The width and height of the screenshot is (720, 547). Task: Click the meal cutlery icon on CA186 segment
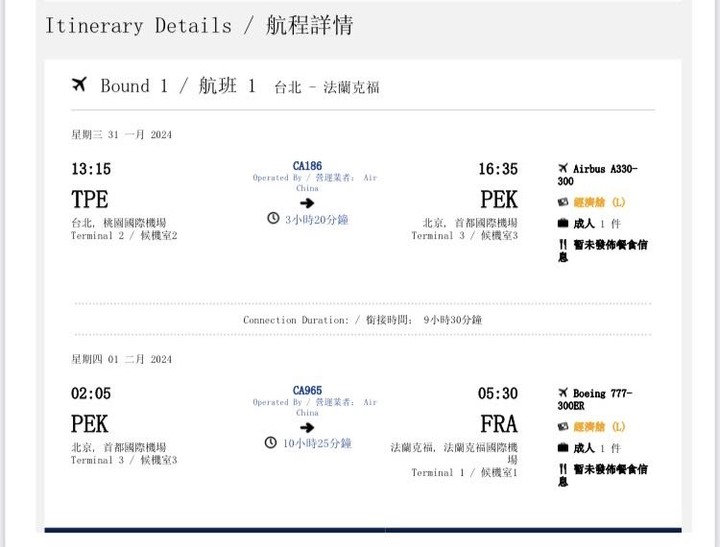point(563,244)
